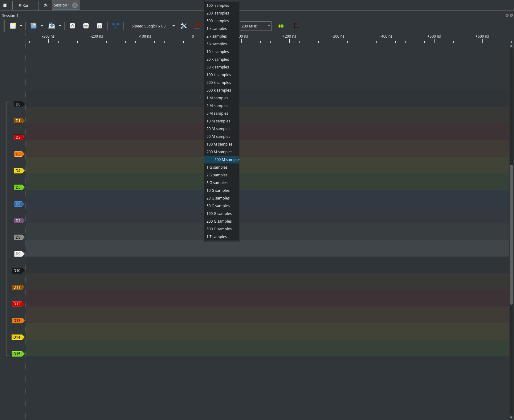Expand the save options dropdown arrow
The image size is (514, 420).
(60, 26)
